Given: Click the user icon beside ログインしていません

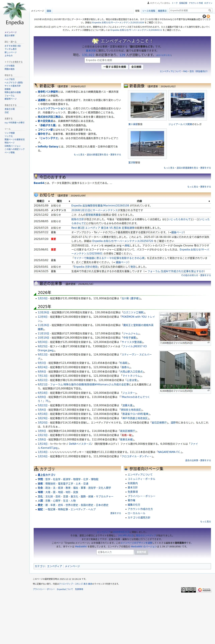Looking at the screenshot, I should [148, 3].
